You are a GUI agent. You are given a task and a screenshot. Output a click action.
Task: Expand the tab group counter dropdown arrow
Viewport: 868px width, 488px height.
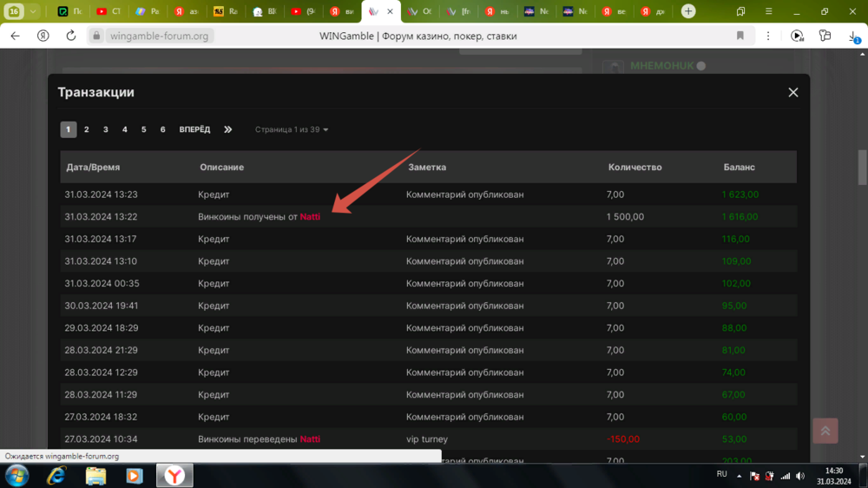point(33,11)
